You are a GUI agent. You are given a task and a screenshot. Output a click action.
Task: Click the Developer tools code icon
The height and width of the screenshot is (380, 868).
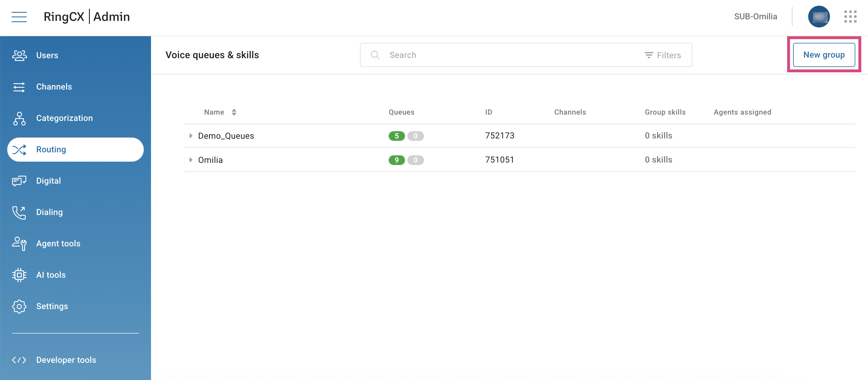click(19, 360)
